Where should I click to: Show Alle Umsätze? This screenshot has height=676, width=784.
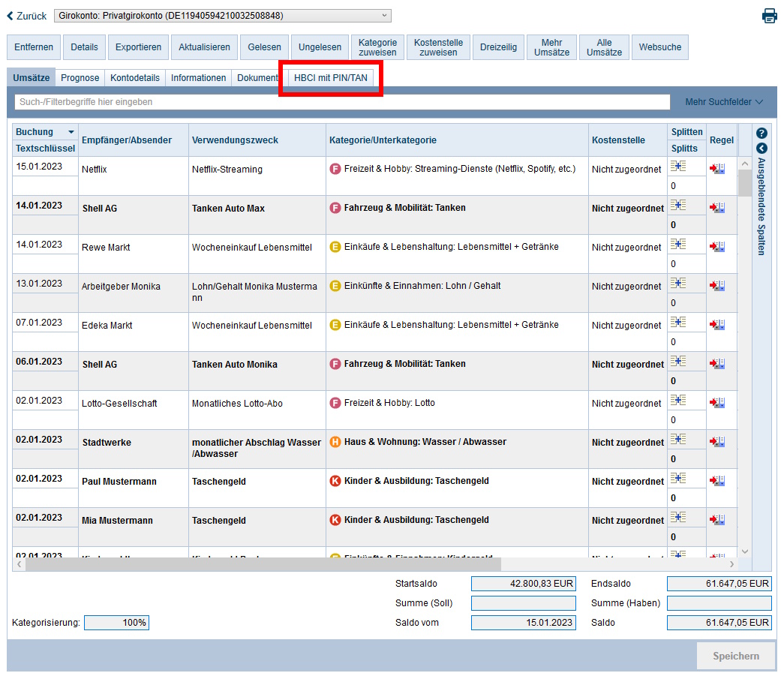604,47
